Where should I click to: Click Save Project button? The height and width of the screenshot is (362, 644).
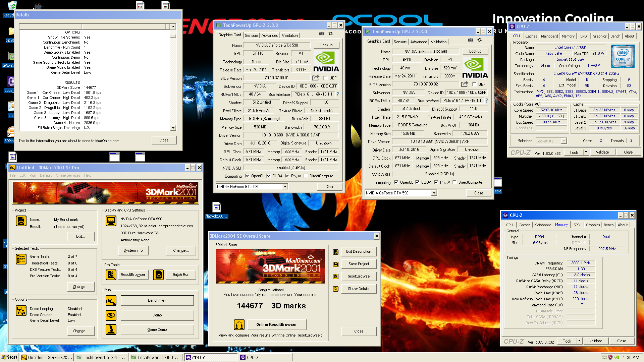(x=359, y=264)
